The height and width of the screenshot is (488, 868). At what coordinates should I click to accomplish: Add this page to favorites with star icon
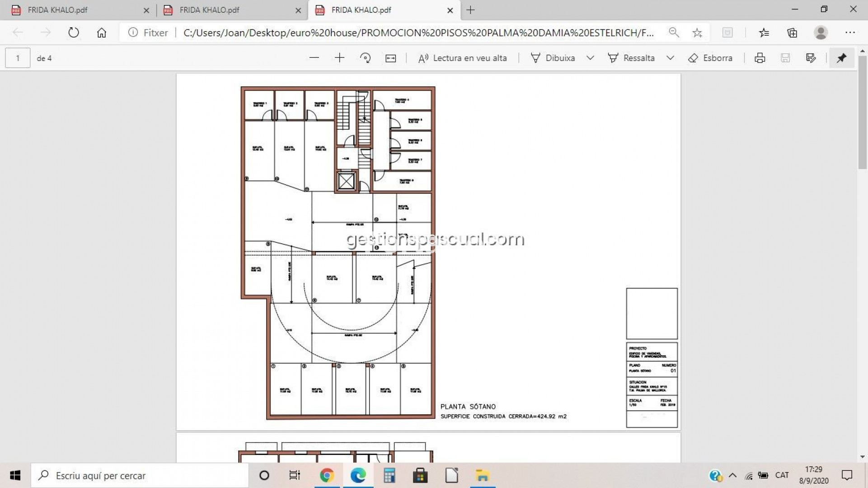(697, 33)
